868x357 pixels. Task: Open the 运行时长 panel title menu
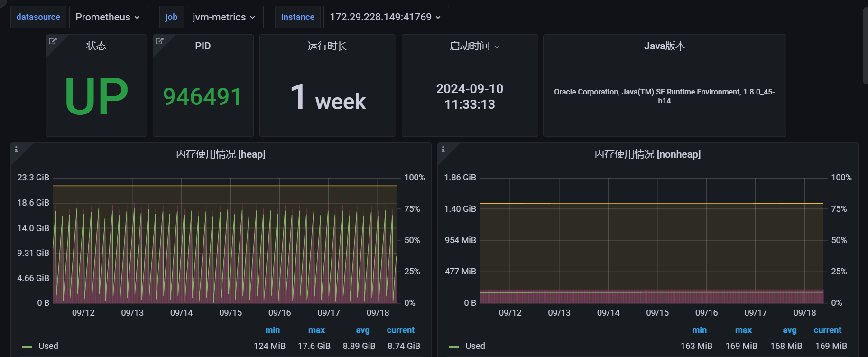pos(327,46)
